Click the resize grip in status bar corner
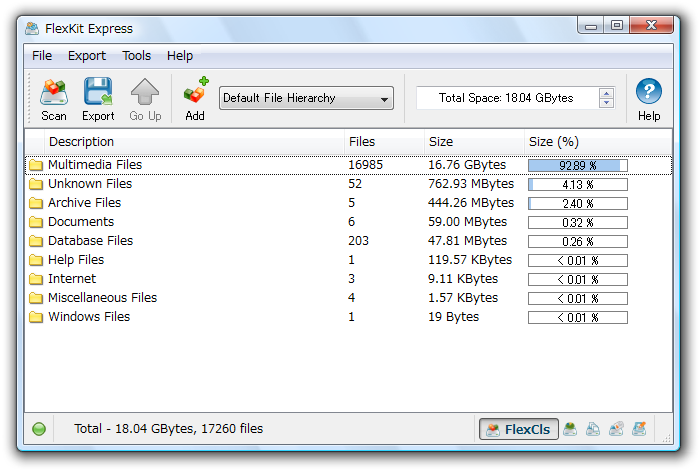 pos(667,439)
